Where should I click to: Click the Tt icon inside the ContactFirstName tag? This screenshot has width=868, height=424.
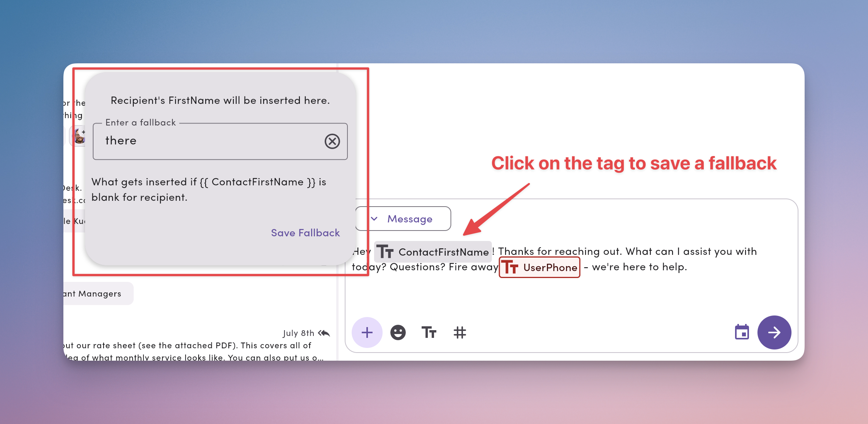pos(385,252)
